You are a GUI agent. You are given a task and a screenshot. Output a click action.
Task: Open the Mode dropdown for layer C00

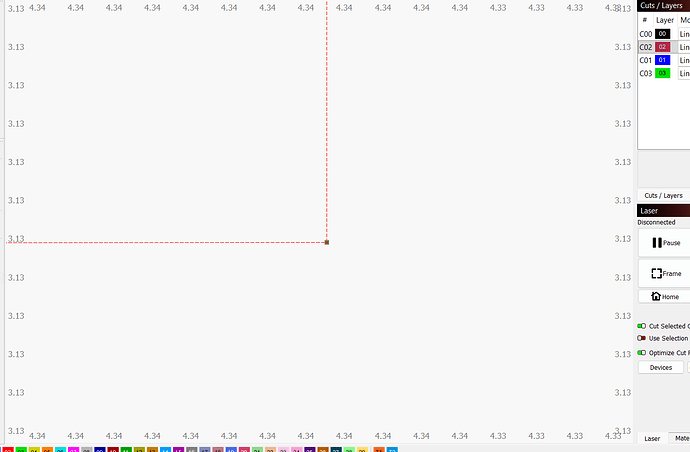[x=684, y=34]
